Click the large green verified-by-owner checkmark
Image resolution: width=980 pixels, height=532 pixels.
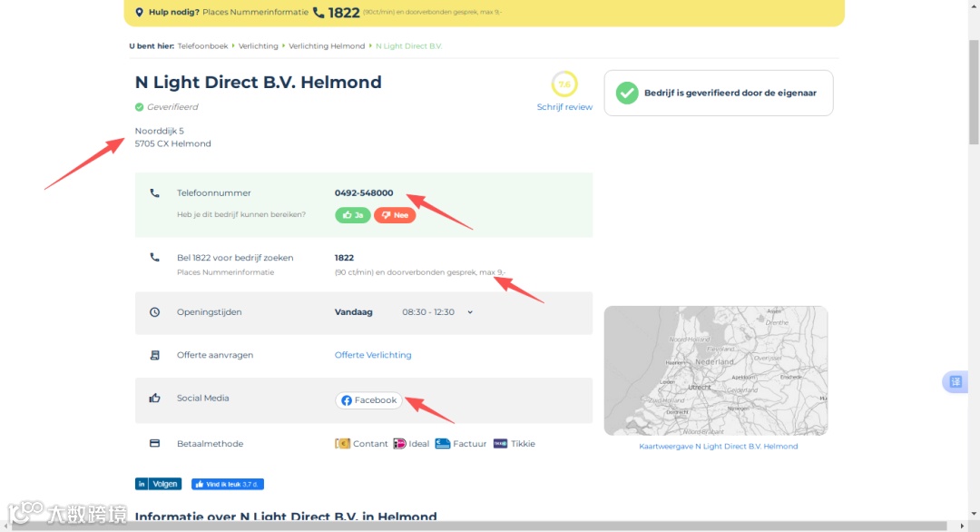tap(627, 94)
